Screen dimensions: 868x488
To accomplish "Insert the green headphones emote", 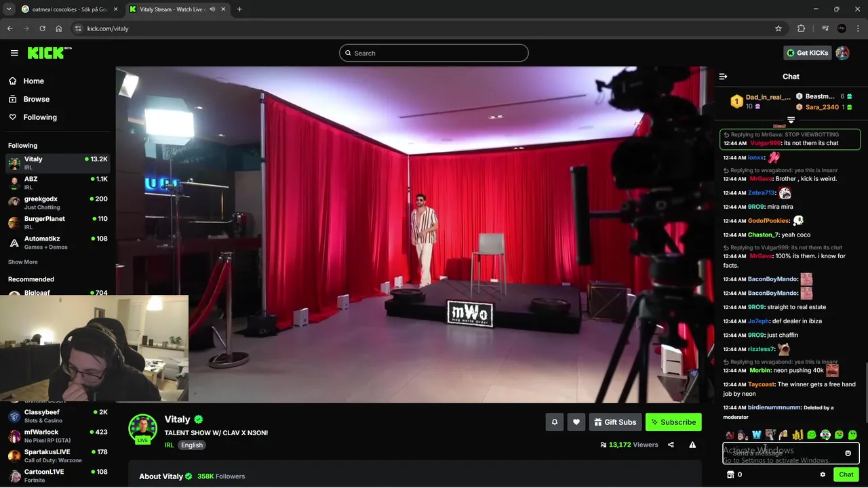I will pos(825,435).
